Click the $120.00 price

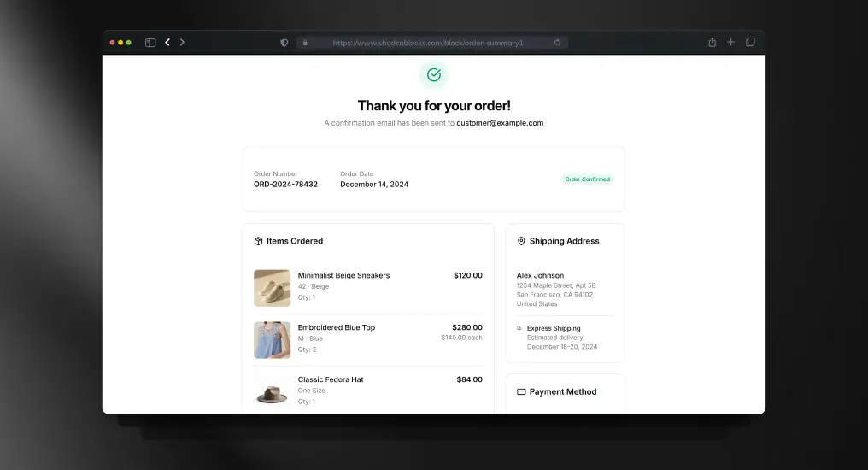[468, 275]
